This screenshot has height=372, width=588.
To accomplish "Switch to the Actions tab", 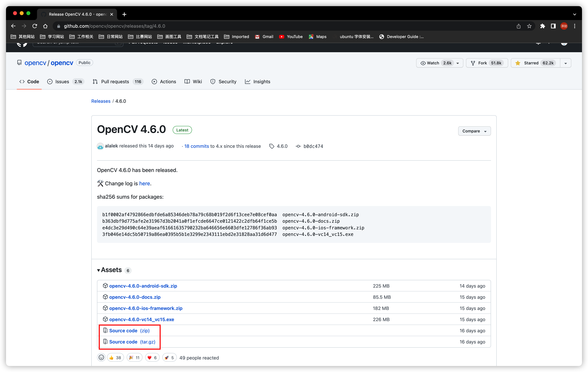I will point(164,82).
